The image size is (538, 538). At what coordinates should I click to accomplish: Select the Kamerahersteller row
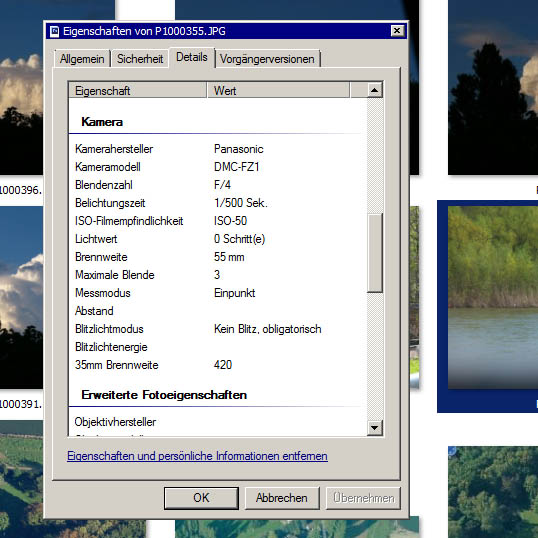point(218,149)
